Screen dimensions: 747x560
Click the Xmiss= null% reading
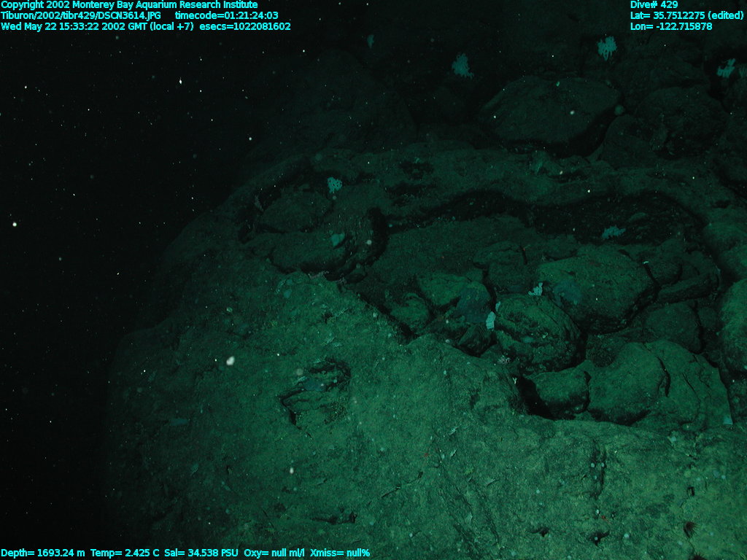pos(340,553)
